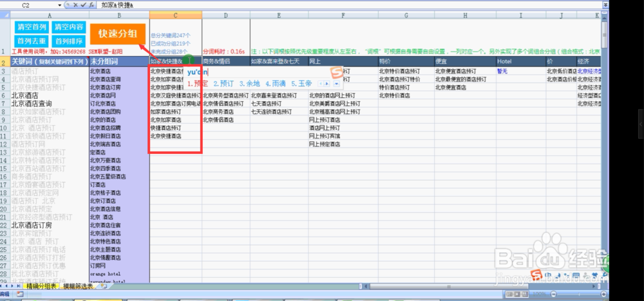The height and width of the screenshot is (301, 644).
Task: Switch to 模糊筛选表 sheet tab
Action: (78, 287)
